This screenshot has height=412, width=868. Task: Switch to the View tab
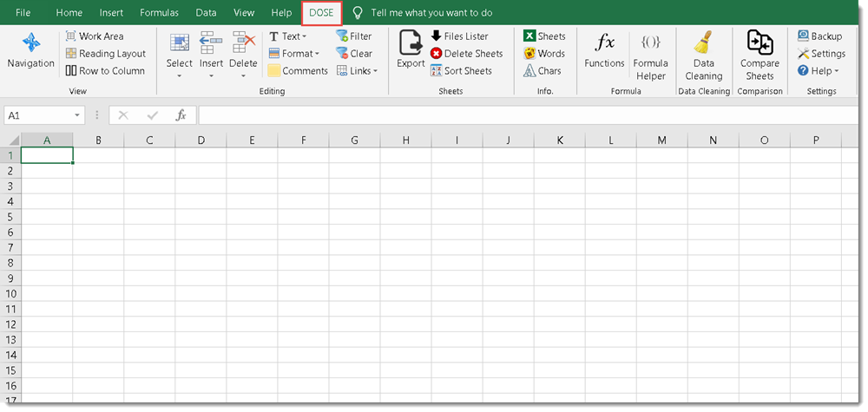244,12
